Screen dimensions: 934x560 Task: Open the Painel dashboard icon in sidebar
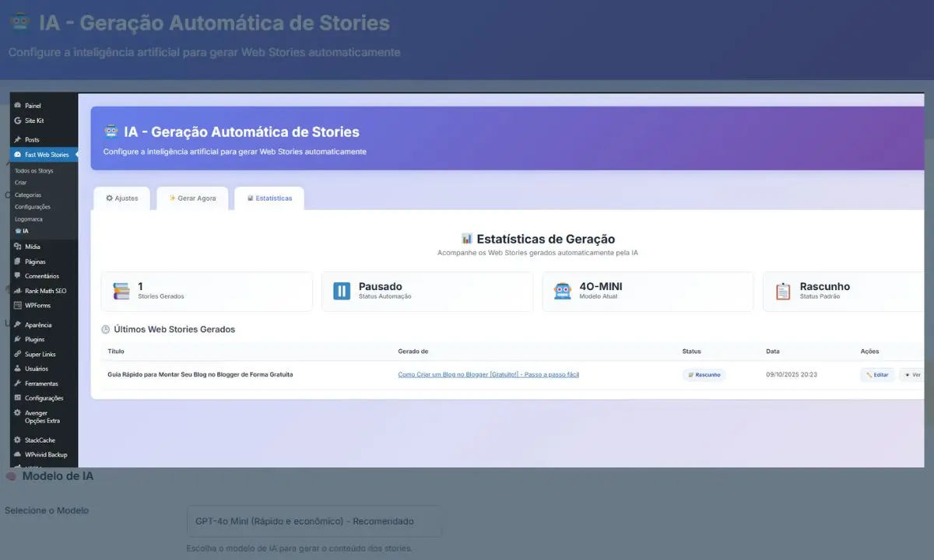pyautogui.click(x=18, y=106)
